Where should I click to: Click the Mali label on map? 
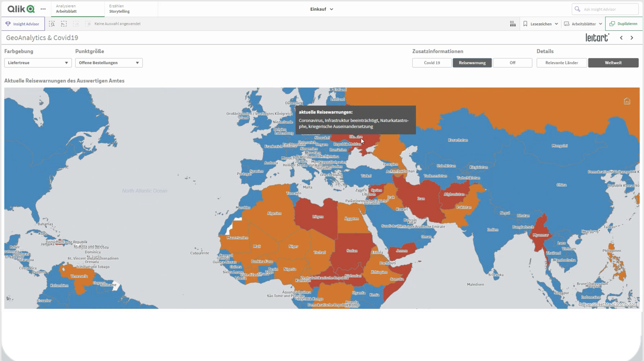(257, 246)
